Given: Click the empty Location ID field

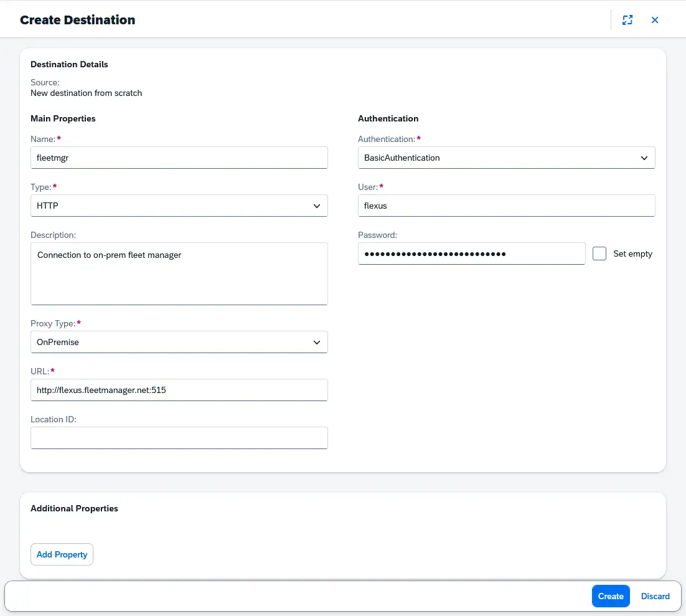Looking at the screenshot, I should click(179, 438).
